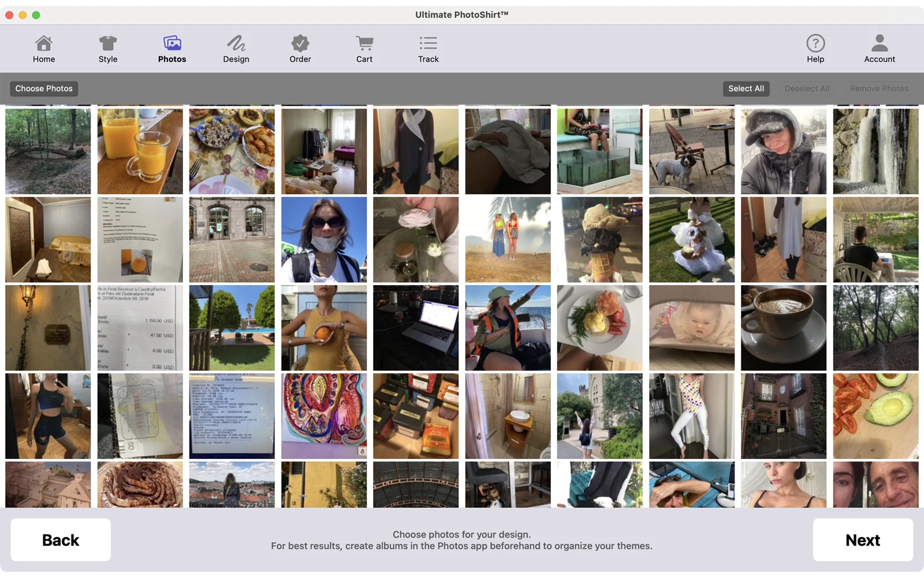Image resolution: width=924 pixels, height=578 pixels.
Task: Select the orange juice glass photo
Action: [x=140, y=151]
